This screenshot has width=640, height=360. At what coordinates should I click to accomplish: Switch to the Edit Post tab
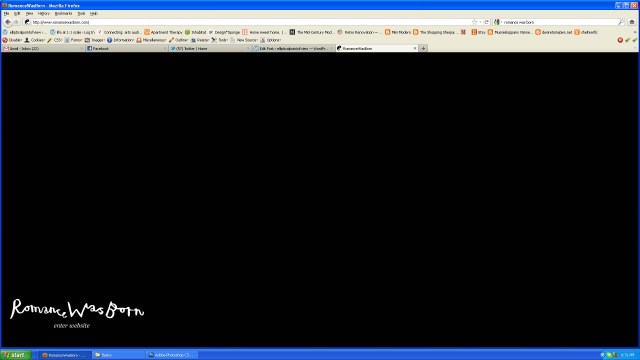(x=293, y=48)
